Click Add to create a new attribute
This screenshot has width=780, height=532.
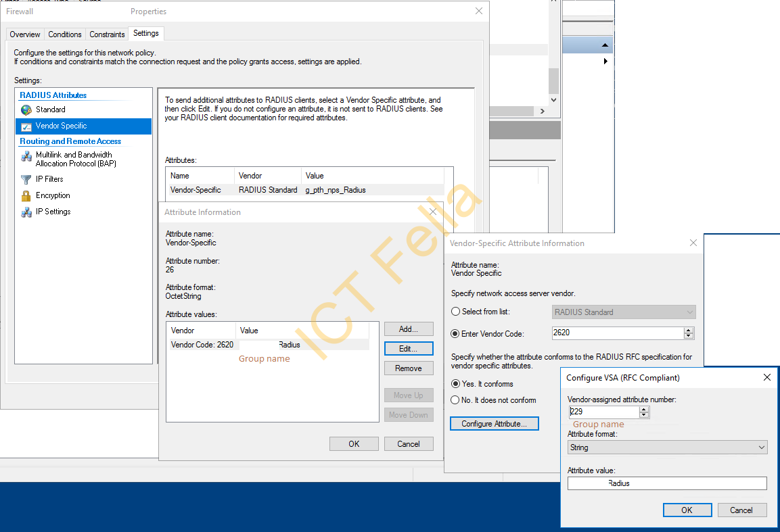point(409,329)
